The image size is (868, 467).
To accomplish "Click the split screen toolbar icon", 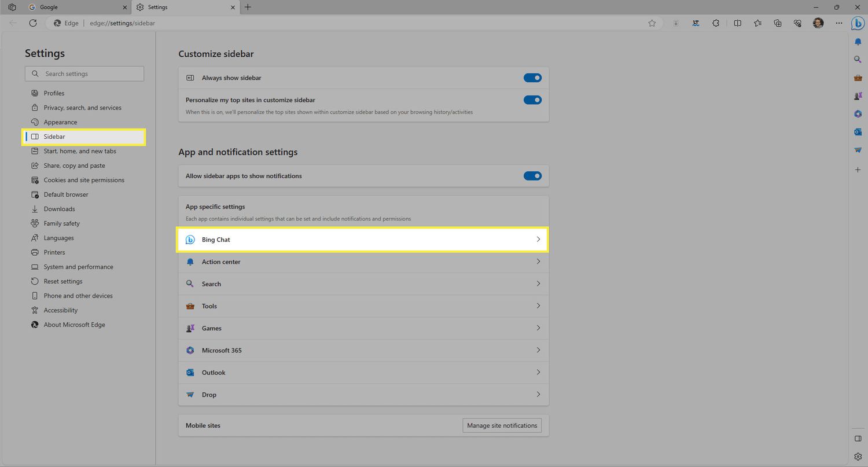I will (x=737, y=23).
